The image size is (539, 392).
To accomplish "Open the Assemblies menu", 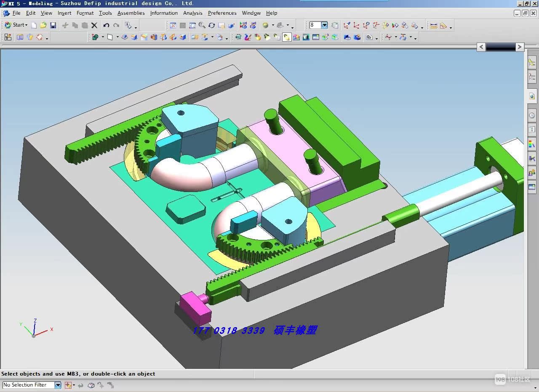I will 131,13.
